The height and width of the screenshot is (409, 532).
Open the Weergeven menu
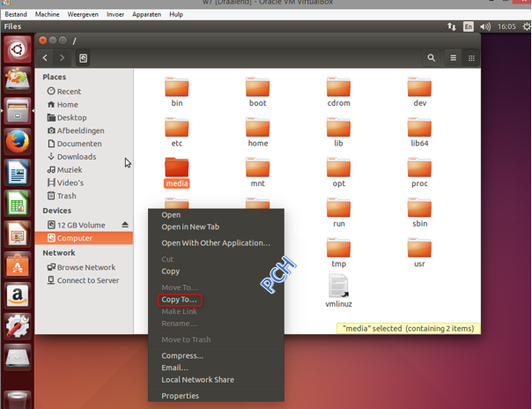coord(83,14)
